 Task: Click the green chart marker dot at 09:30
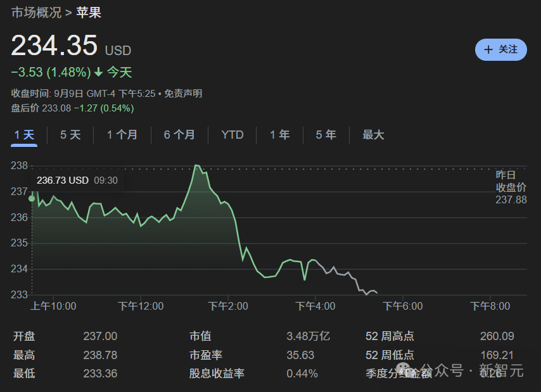coord(32,199)
